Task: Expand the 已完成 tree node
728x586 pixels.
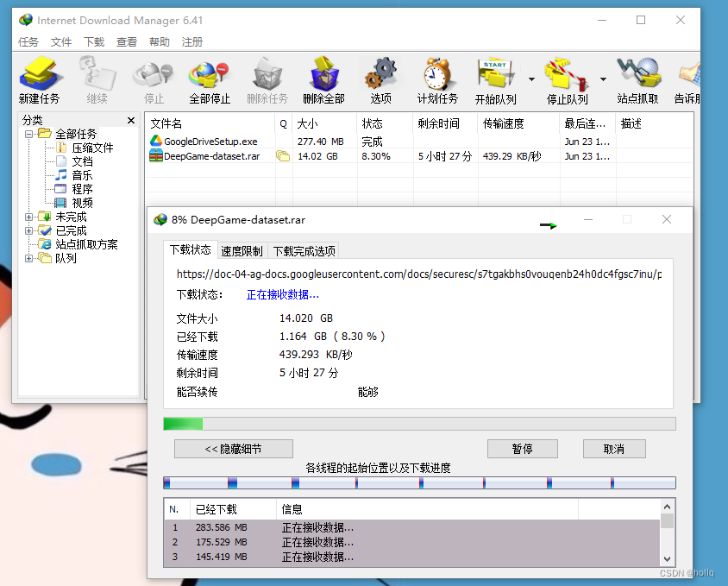Action: 28,230
